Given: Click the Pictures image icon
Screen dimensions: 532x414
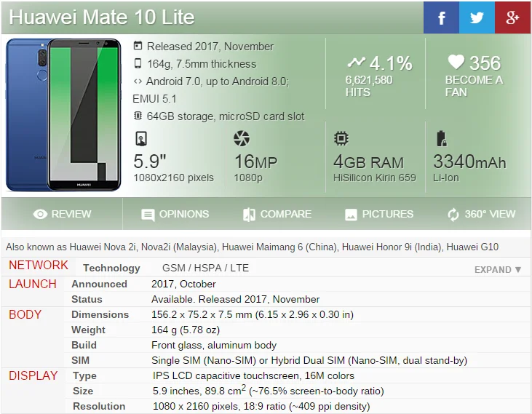Looking at the screenshot, I should point(351,215).
